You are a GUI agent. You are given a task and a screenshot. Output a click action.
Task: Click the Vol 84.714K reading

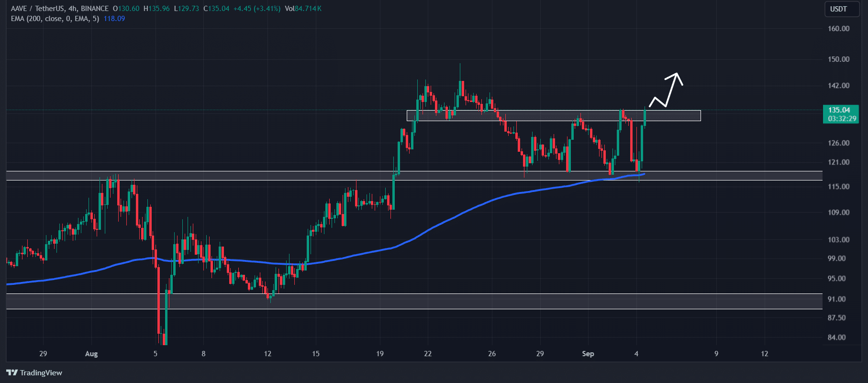(303, 9)
